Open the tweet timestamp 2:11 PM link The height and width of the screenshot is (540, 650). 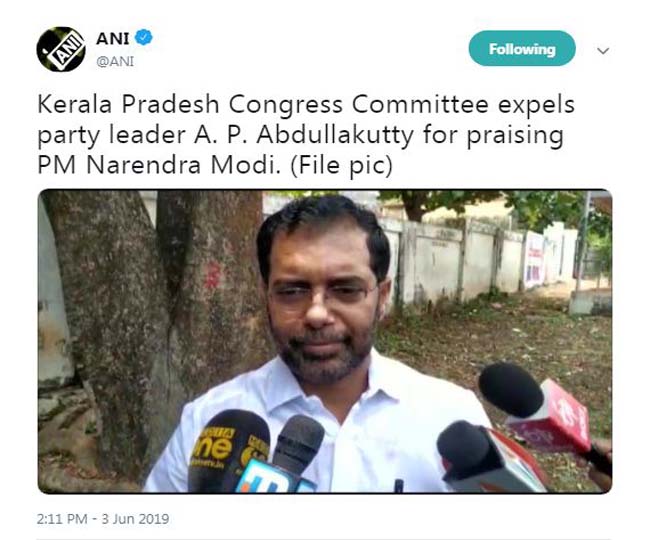click(x=61, y=519)
